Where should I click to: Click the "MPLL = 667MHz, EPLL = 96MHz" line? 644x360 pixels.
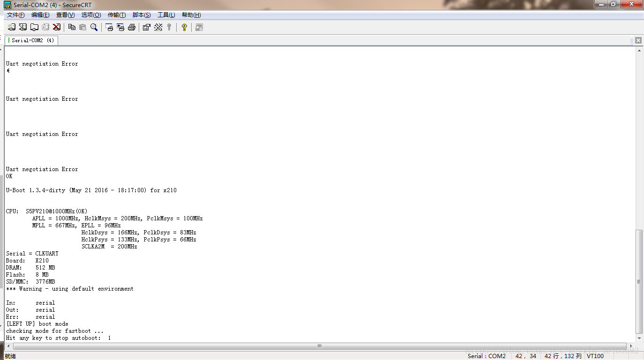[x=76, y=225]
